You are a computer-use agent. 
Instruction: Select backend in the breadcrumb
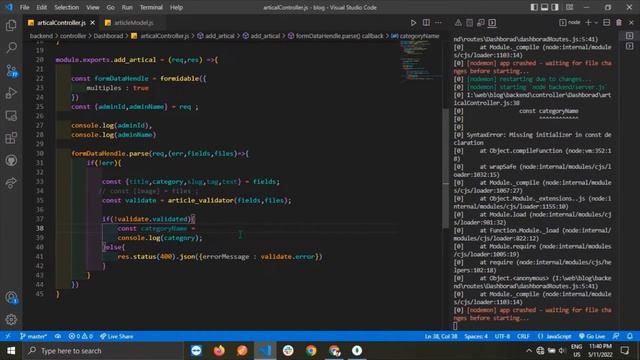click(41, 36)
